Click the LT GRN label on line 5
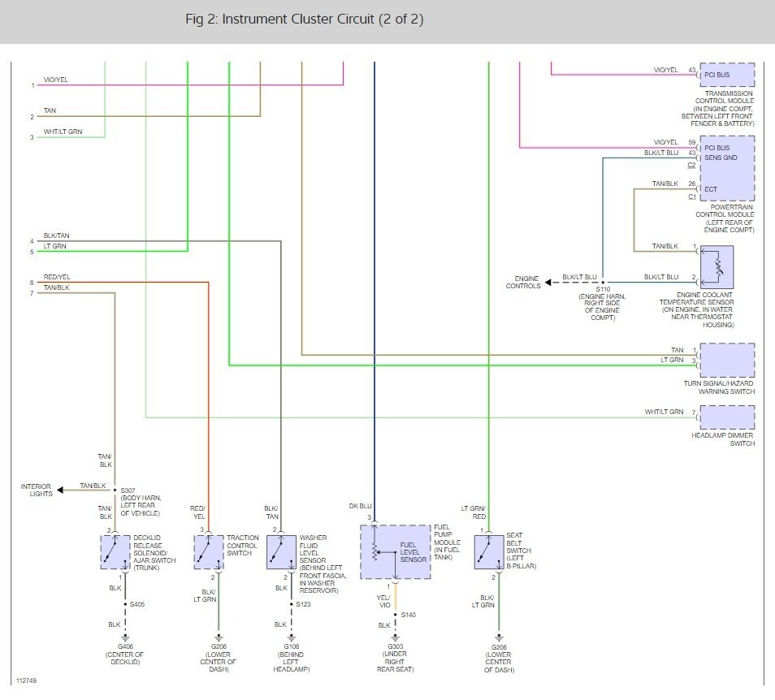 click(55, 246)
